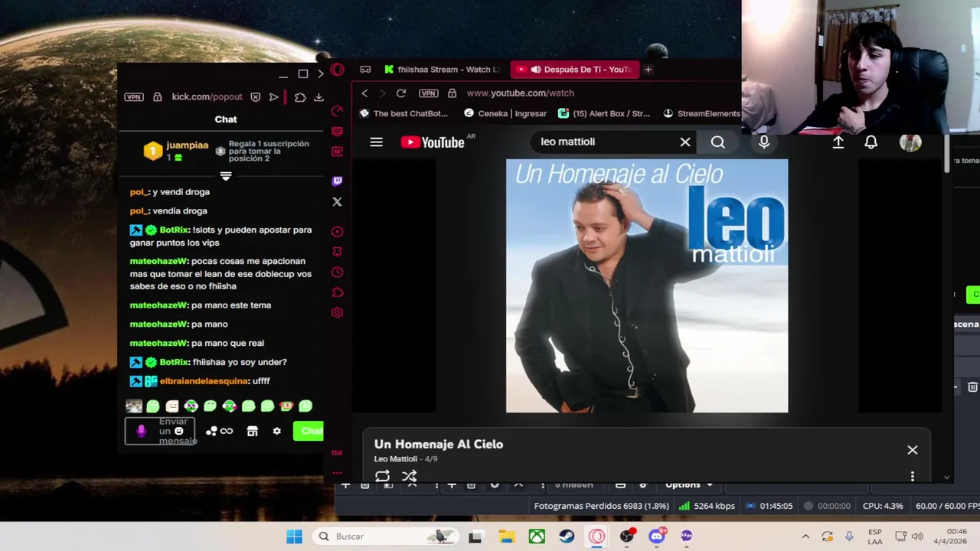The width and height of the screenshot is (980, 551).
Task: Open a new browser tab with plus
Action: [648, 70]
